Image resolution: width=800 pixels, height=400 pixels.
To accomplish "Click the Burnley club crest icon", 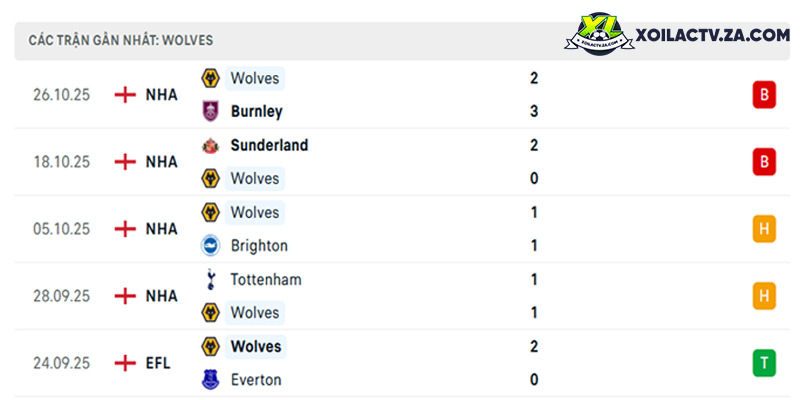I will tap(210, 111).
